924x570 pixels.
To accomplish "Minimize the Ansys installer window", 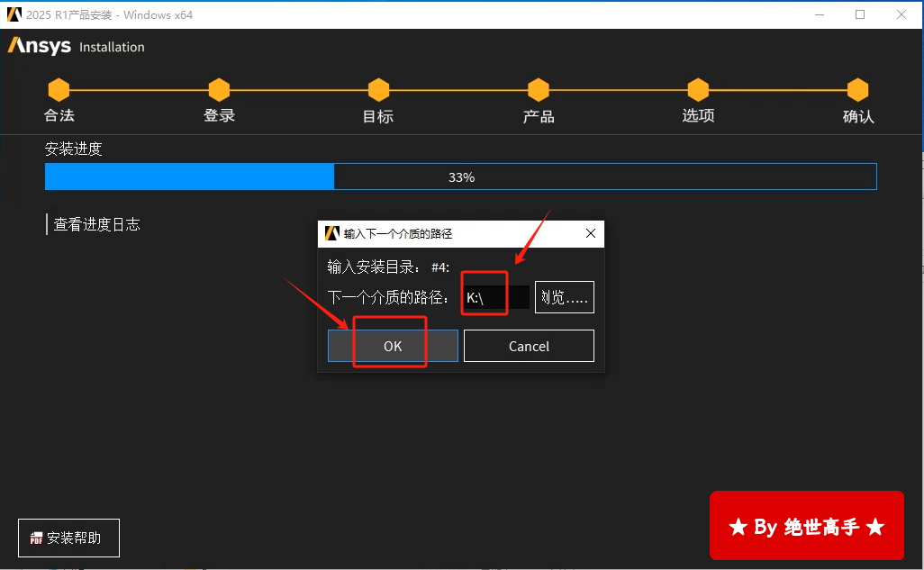I will coord(820,14).
